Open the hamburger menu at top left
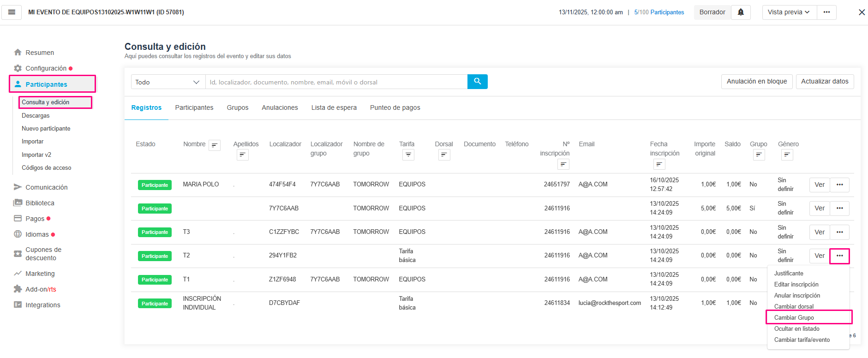The image size is (868, 358). pyautogui.click(x=12, y=12)
